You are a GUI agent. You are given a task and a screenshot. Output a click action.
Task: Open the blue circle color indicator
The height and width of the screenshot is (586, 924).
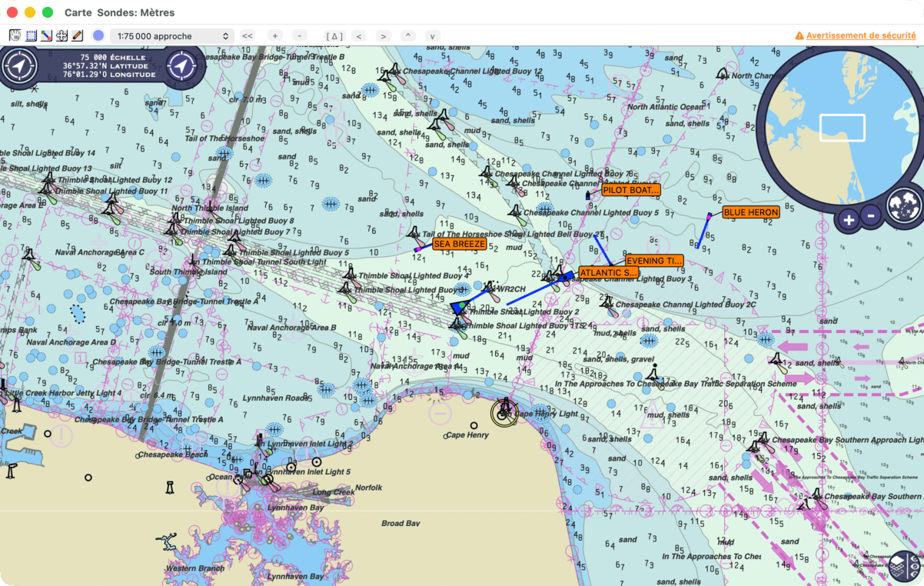pyautogui.click(x=98, y=35)
